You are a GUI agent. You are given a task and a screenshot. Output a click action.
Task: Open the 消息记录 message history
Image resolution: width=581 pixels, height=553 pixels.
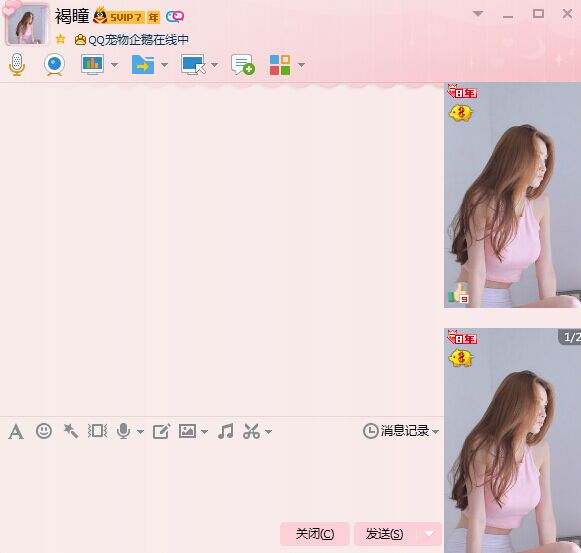tap(401, 431)
